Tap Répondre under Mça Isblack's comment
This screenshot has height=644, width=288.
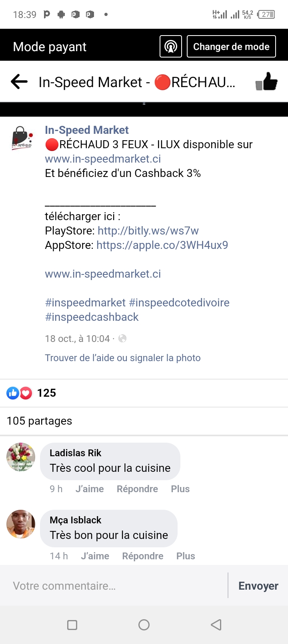(x=143, y=556)
